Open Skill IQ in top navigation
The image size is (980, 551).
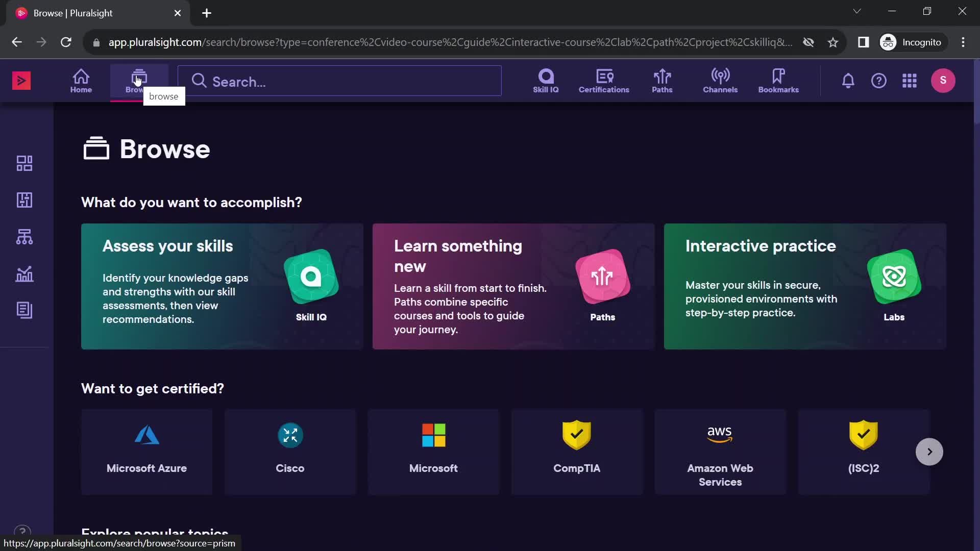point(546,81)
